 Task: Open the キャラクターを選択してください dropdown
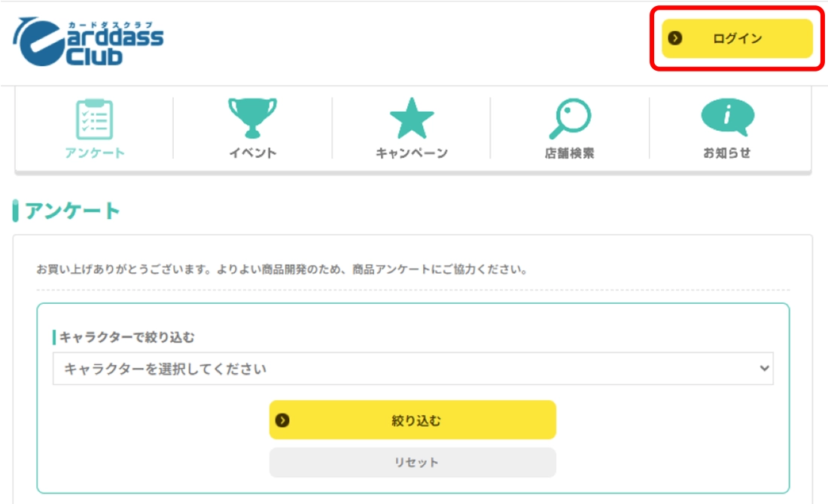point(412,369)
